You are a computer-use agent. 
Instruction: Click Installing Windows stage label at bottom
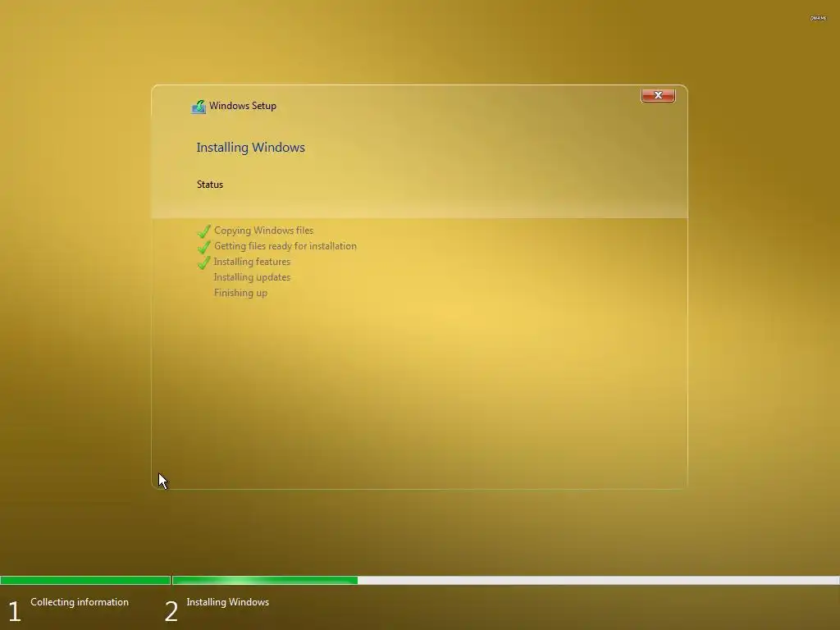pyautogui.click(x=228, y=602)
